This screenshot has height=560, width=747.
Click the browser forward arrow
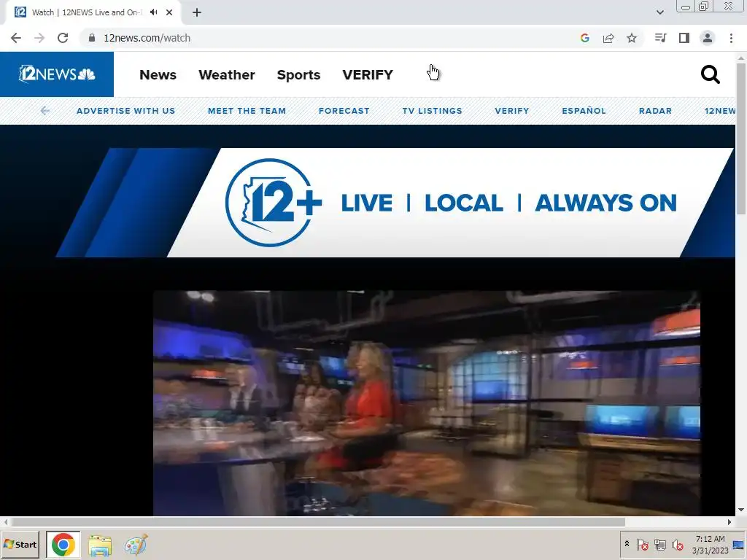click(39, 38)
